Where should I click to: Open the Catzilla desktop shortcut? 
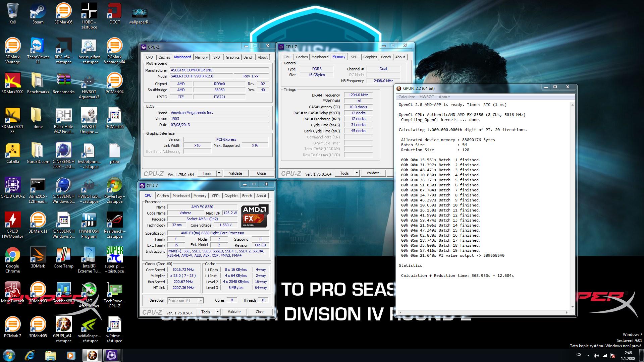click(12, 153)
